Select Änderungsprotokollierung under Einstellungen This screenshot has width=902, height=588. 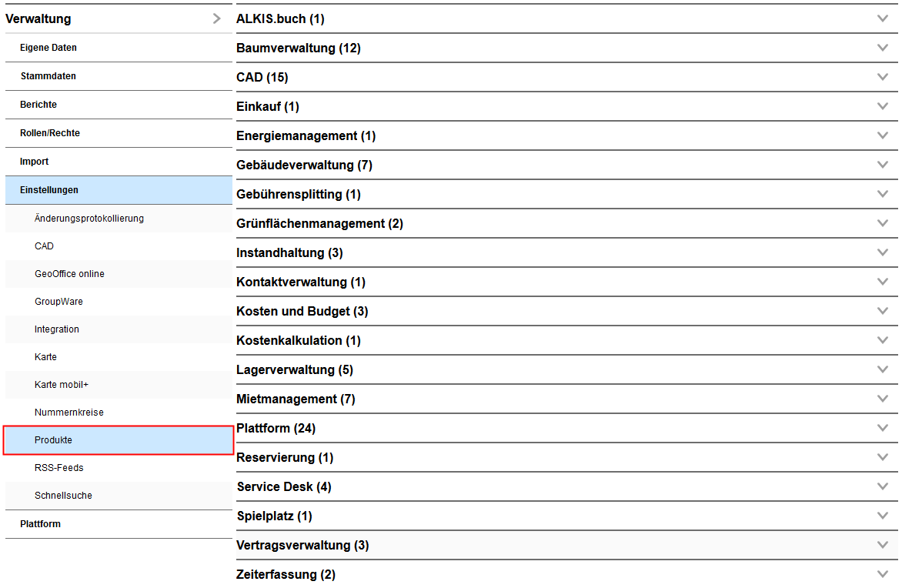[89, 219]
